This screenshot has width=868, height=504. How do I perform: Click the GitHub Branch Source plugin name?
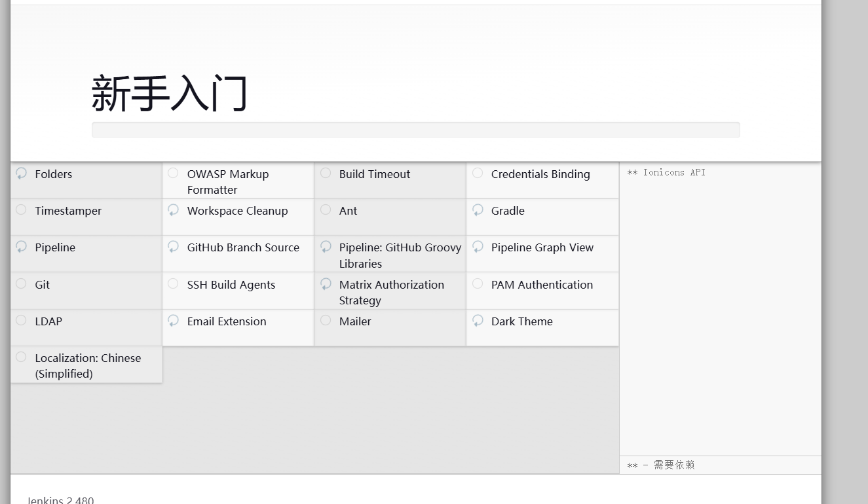[243, 247]
